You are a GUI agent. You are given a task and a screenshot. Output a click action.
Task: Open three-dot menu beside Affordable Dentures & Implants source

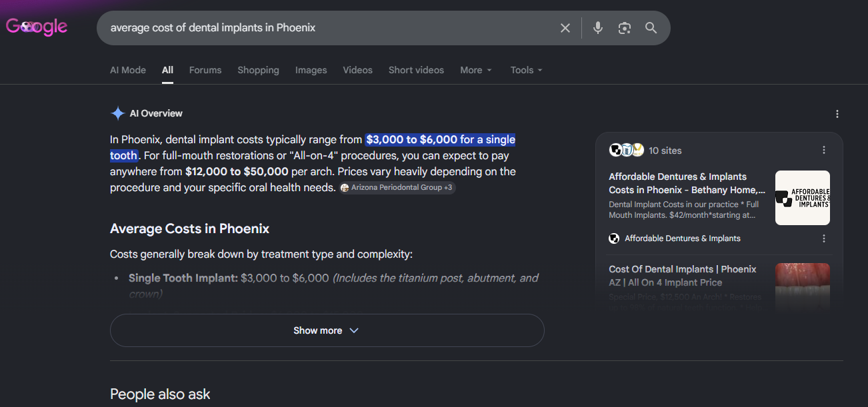point(824,238)
